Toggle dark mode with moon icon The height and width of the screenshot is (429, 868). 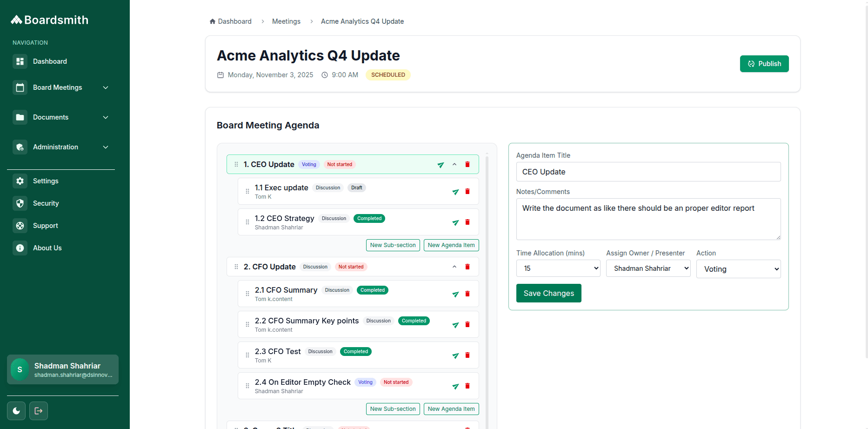click(x=16, y=411)
